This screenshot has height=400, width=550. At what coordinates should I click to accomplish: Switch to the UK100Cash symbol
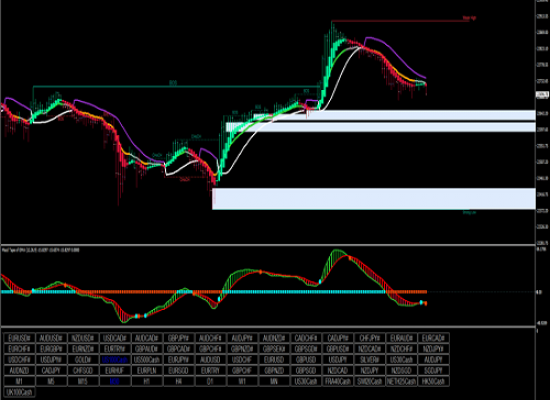19,392
